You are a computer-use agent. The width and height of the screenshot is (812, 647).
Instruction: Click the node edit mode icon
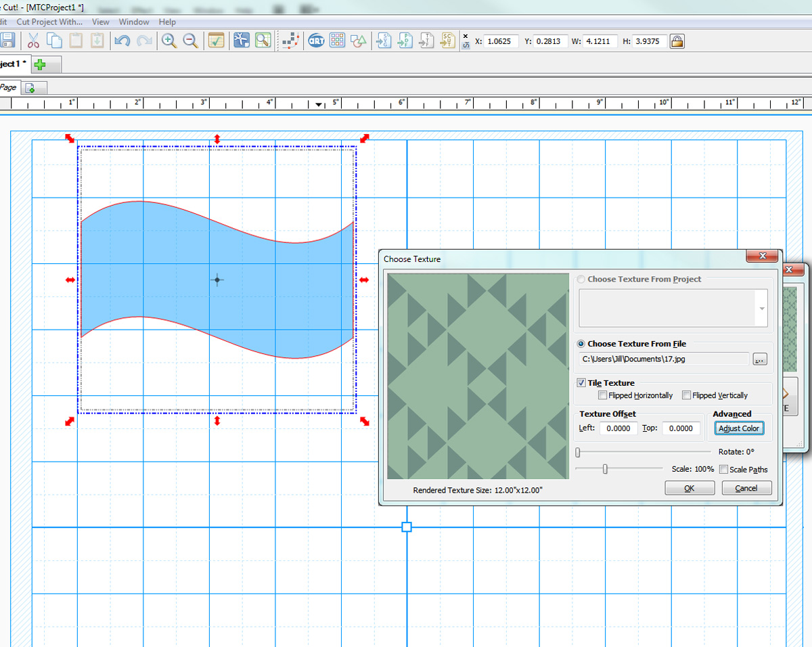click(x=290, y=41)
